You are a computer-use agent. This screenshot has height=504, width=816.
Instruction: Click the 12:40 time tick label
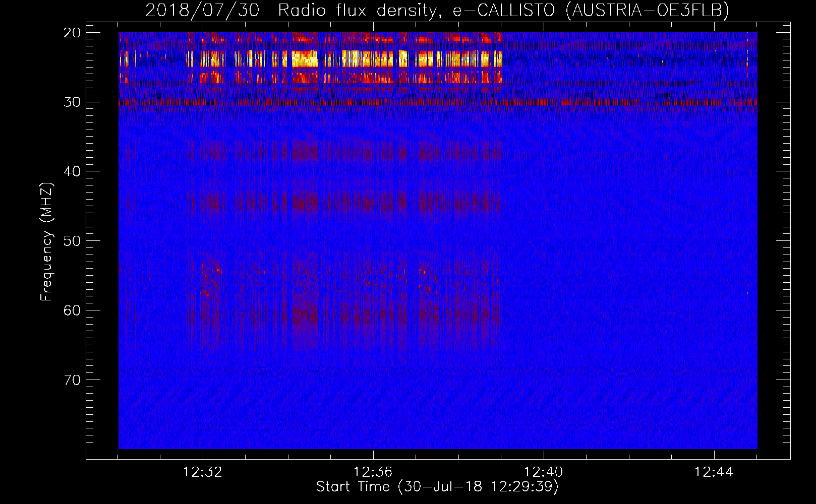[x=544, y=472]
